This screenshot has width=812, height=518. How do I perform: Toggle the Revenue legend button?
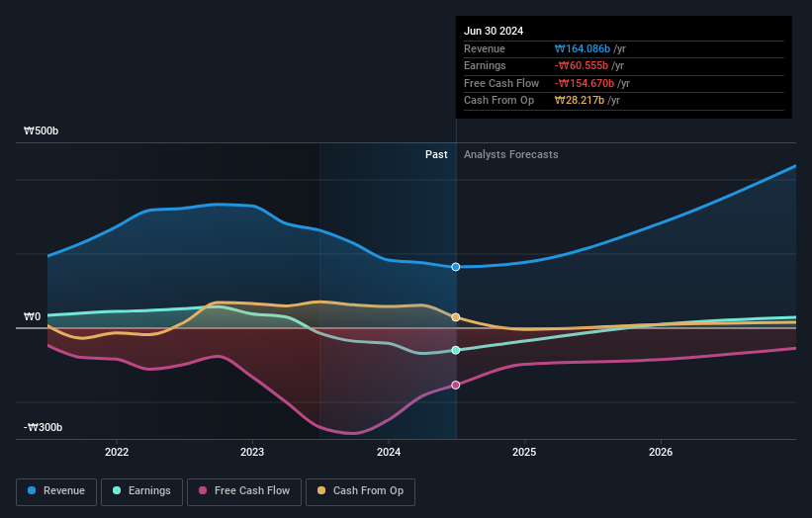click(56, 491)
